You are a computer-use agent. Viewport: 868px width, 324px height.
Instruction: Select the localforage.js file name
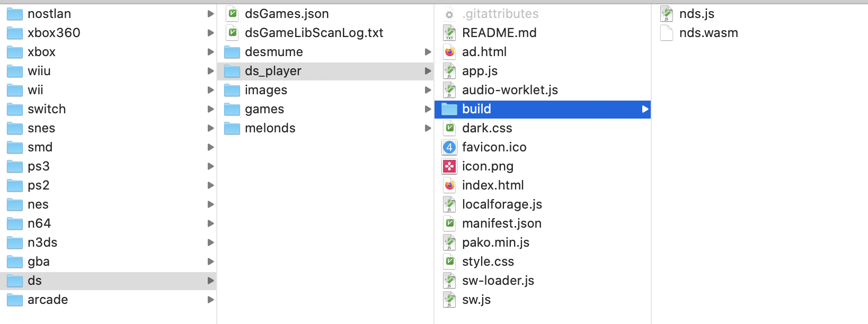[x=502, y=204]
